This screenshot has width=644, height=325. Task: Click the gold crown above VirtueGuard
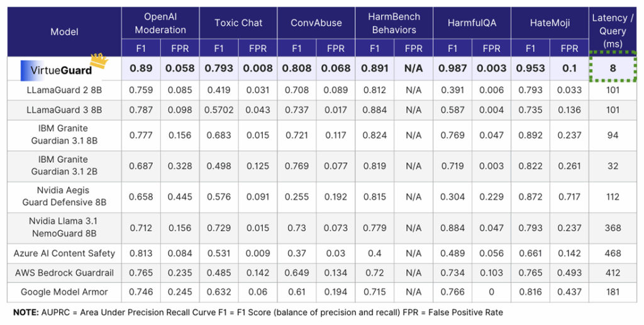(x=100, y=60)
